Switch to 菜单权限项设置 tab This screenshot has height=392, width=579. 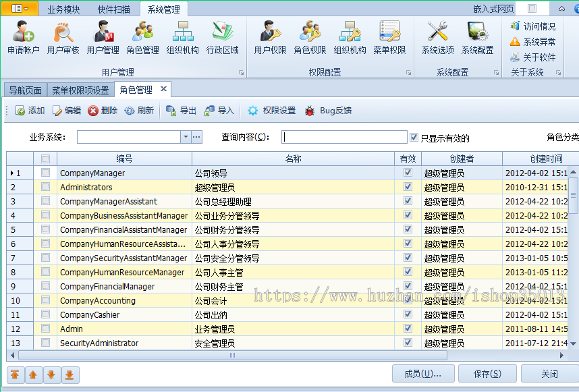80,90
